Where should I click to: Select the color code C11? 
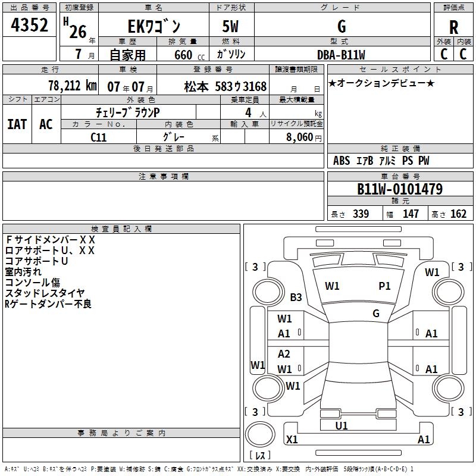[x=98, y=136]
